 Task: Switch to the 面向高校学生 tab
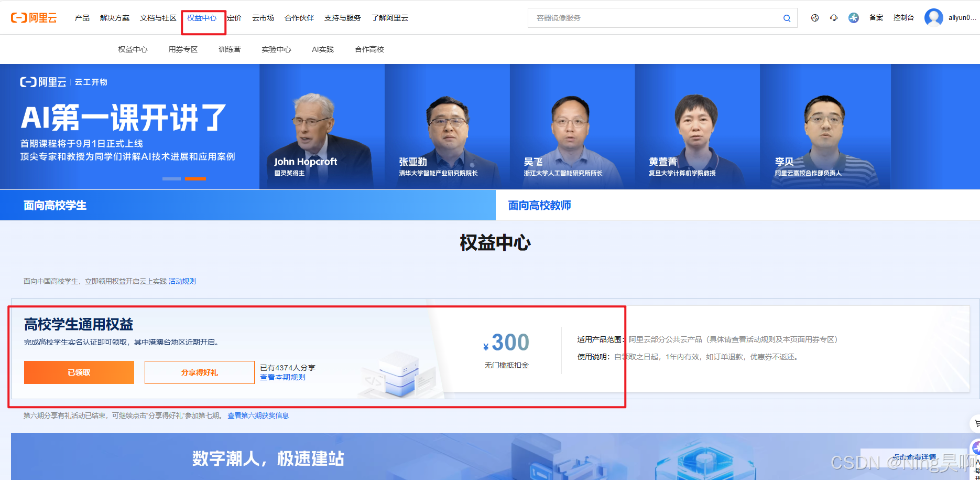(x=248, y=205)
